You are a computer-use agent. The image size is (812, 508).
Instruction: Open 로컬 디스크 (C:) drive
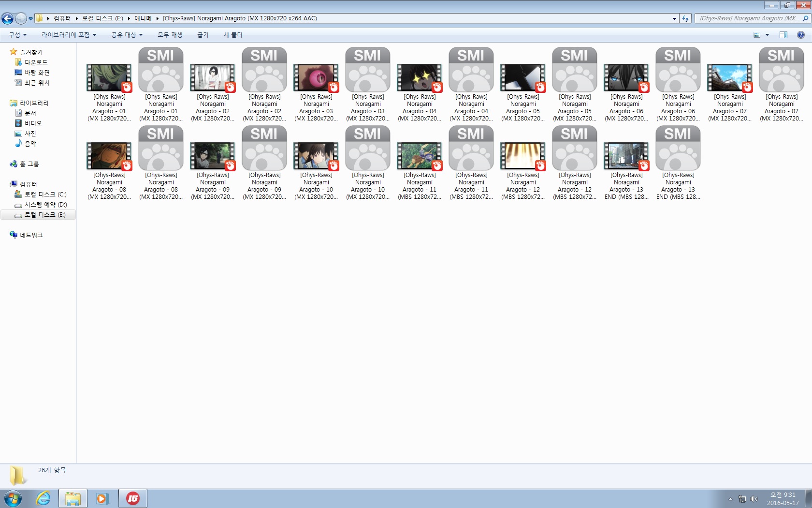pos(41,194)
